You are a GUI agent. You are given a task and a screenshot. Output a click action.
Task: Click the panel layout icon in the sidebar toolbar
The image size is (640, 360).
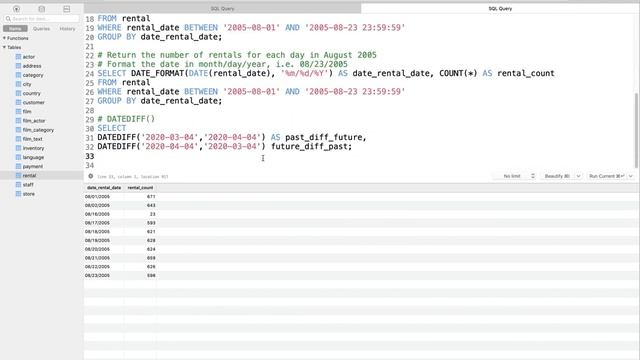click(67, 9)
